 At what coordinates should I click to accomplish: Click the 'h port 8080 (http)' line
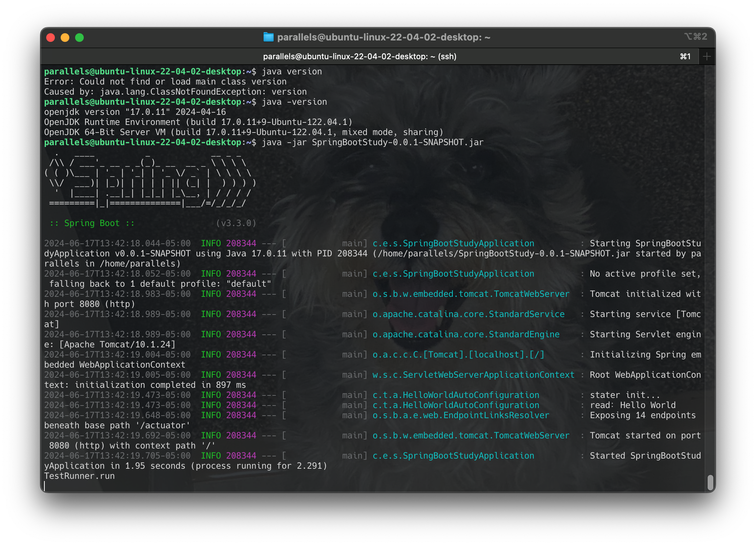(90, 304)
